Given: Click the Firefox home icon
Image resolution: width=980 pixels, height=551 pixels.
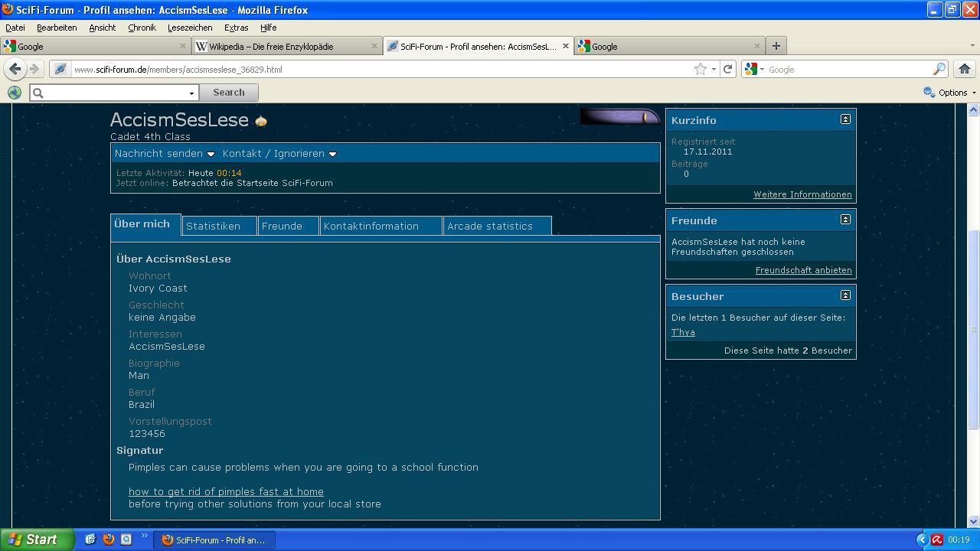Looking at the screenshot, I should 964,69.
